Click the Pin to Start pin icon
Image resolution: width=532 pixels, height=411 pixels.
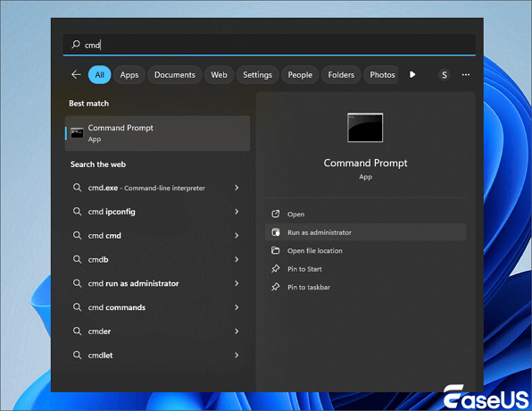click(276, 269)
